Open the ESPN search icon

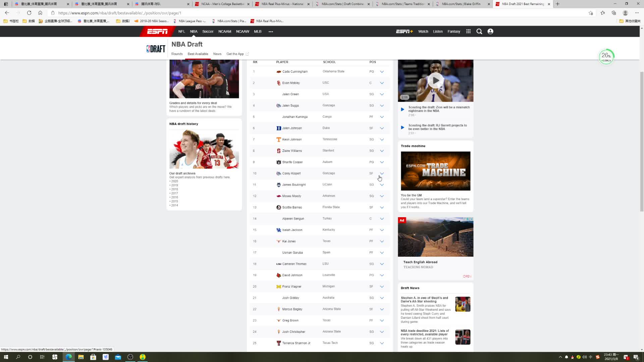click(479, 32)
